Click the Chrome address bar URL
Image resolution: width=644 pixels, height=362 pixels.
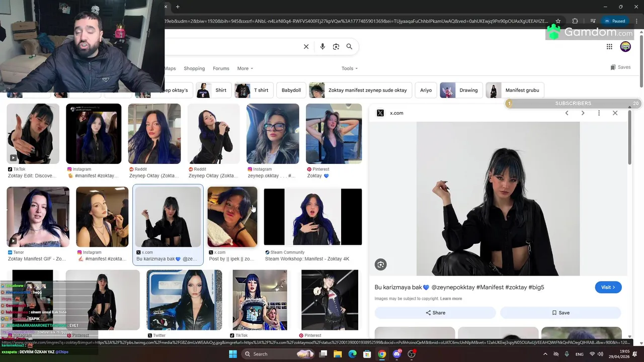(356, 21)
